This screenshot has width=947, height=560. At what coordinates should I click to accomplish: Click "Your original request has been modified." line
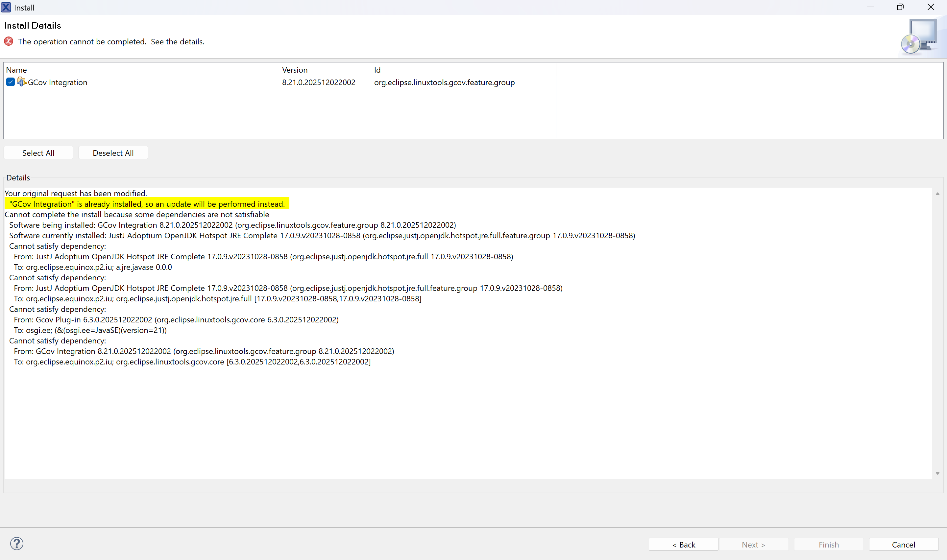click(x=76, y=193)
